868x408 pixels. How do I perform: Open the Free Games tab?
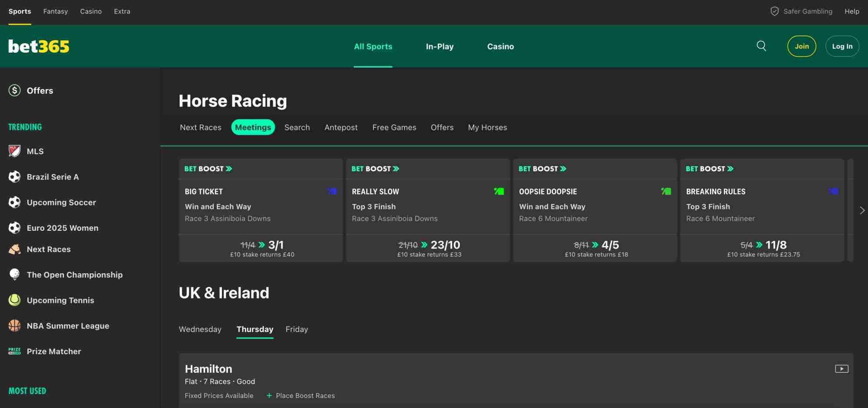[394, 127]
